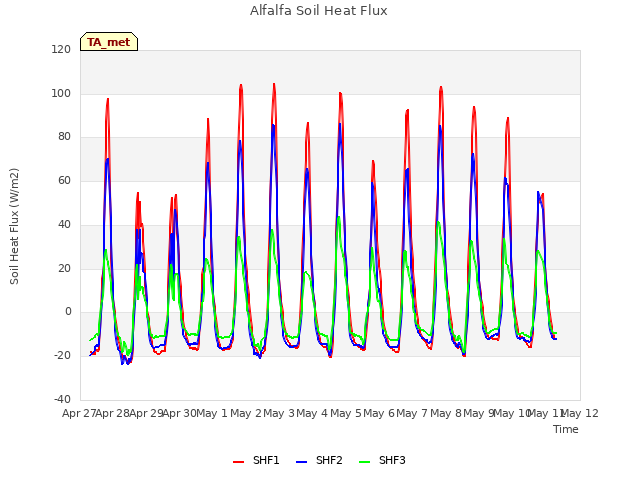Click the May 8 x-axis date label

click(446, 413)
